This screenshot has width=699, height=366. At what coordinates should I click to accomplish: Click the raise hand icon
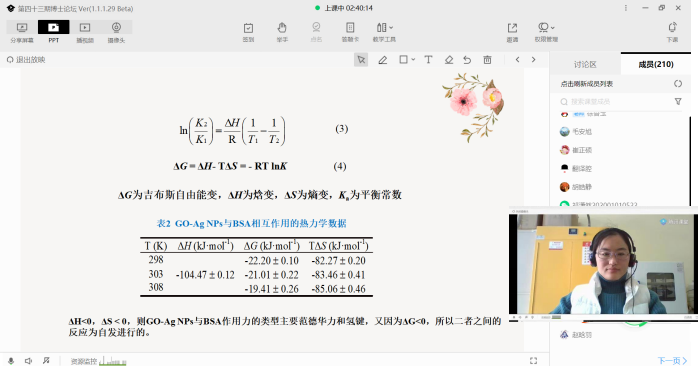pos(282,32)
